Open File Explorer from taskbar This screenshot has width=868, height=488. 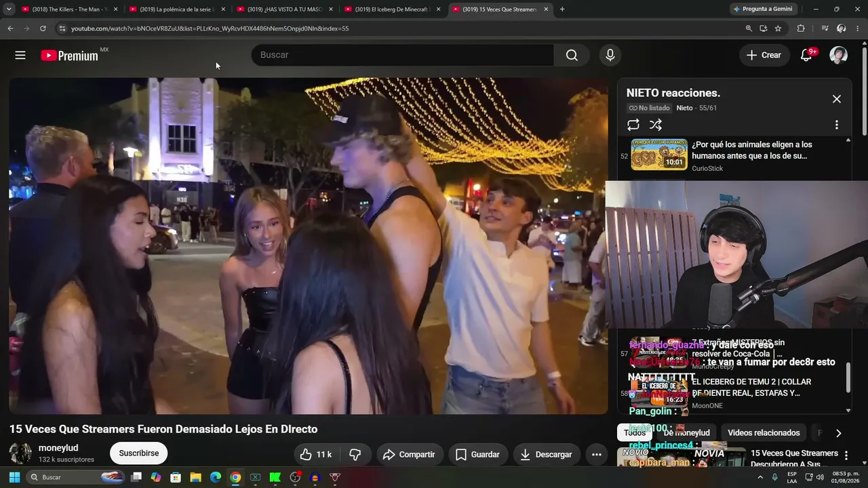[x=195, y=477]
